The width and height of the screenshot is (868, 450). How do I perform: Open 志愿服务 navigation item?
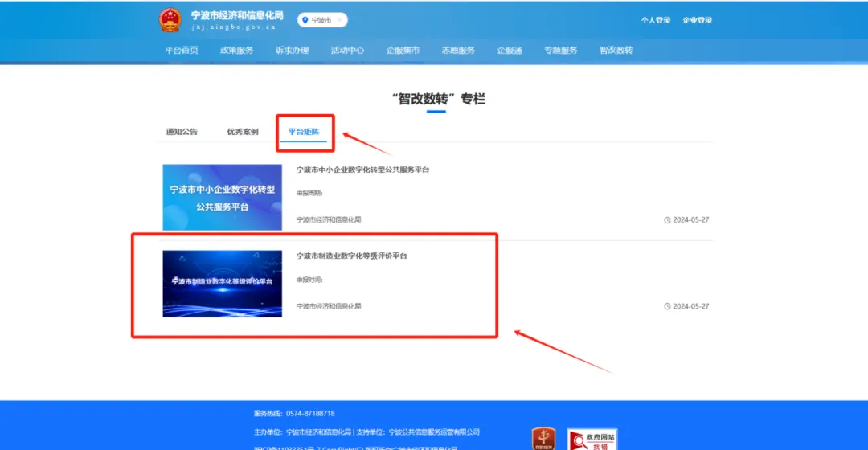pyautogui.click(x=458, y=50)
